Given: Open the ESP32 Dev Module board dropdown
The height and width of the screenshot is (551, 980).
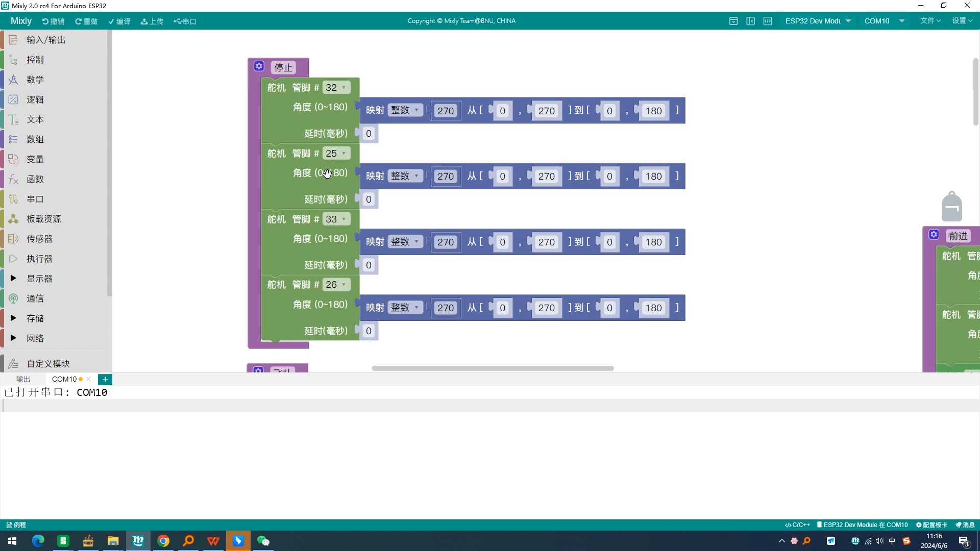Looking at the screenshot, I should click(x=818, y=21).
